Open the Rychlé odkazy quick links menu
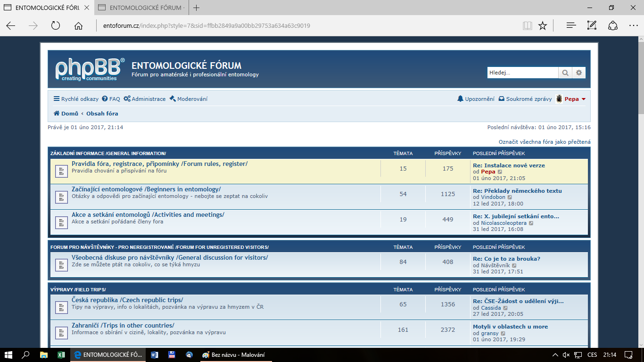This screenshot has height=362, width=644. tap(76, 99)
